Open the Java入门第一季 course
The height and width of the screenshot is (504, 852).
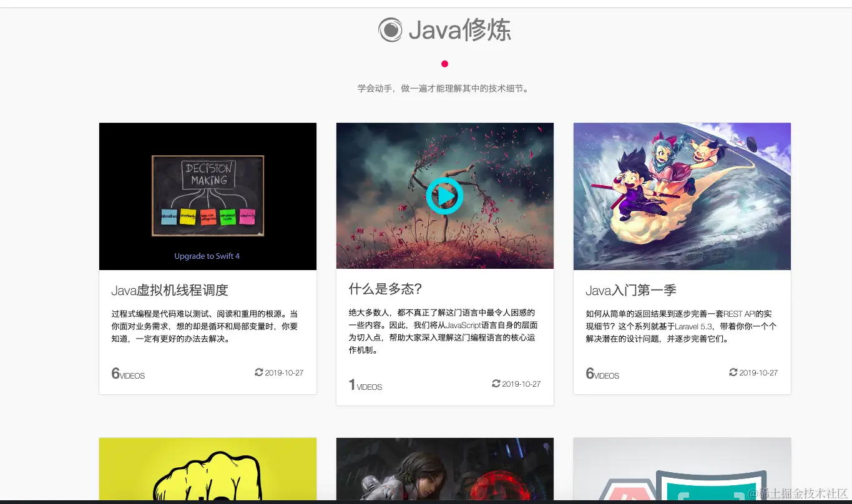(632, 290)
